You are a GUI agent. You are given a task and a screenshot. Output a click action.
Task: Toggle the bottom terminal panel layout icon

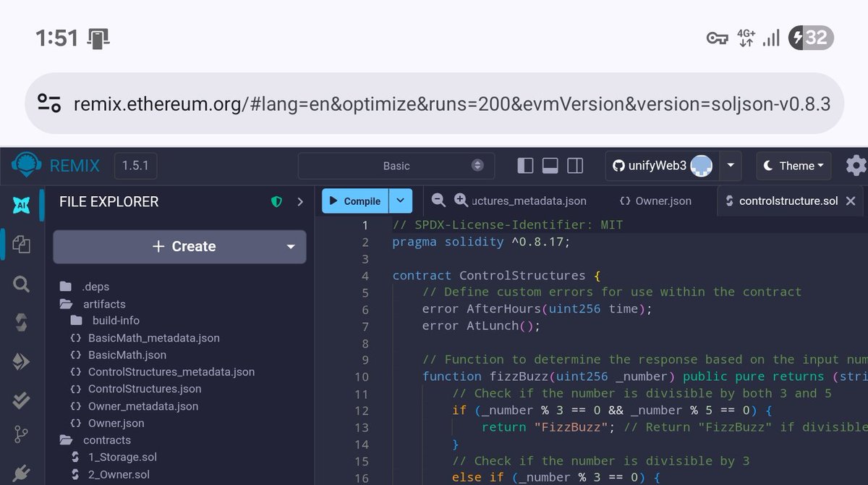(550, 166)
